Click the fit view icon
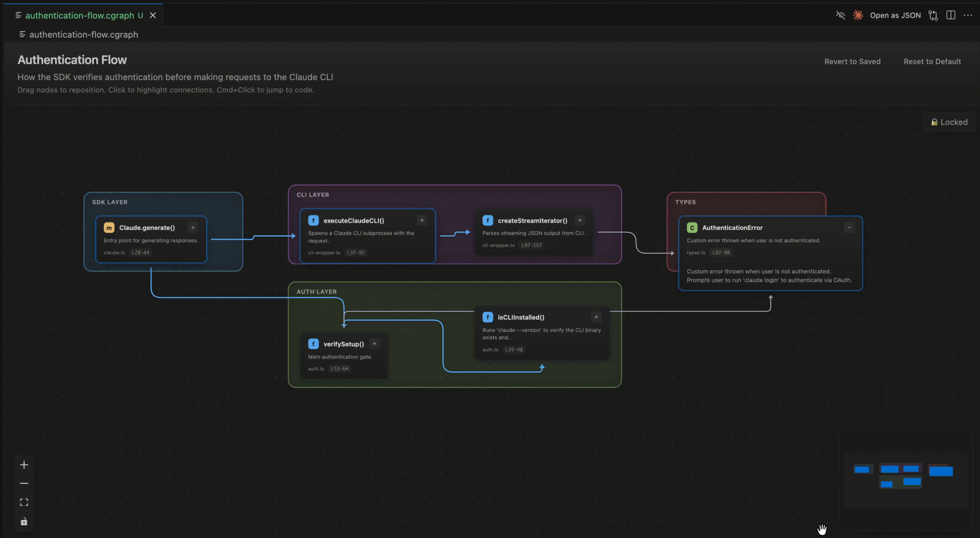The image size is (980, 538). tap(24, 502)
